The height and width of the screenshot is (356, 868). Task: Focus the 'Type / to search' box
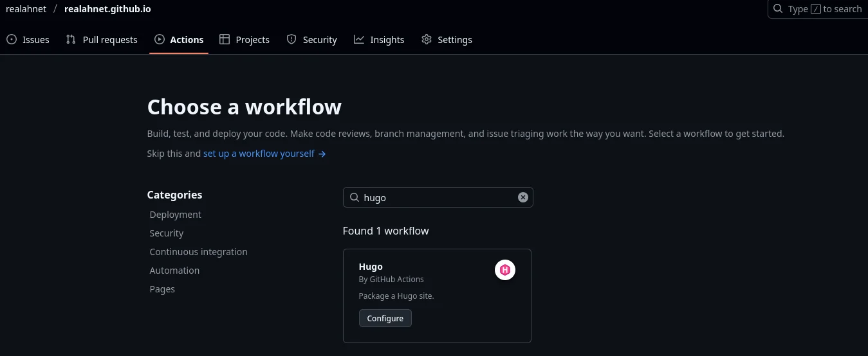tap(818, 9)
